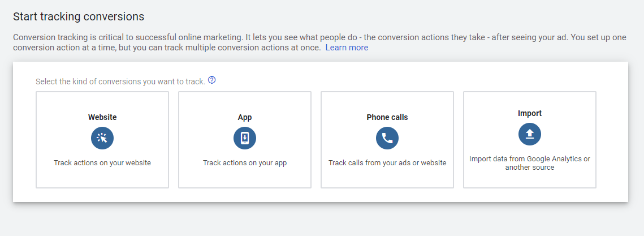Click "Select the kind of conversions" prompt

coord(120,81)
